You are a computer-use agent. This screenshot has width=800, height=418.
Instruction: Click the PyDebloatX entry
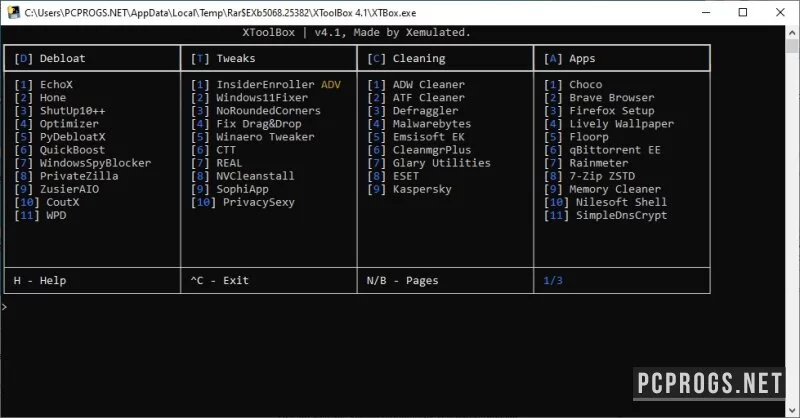click(60, 137)
